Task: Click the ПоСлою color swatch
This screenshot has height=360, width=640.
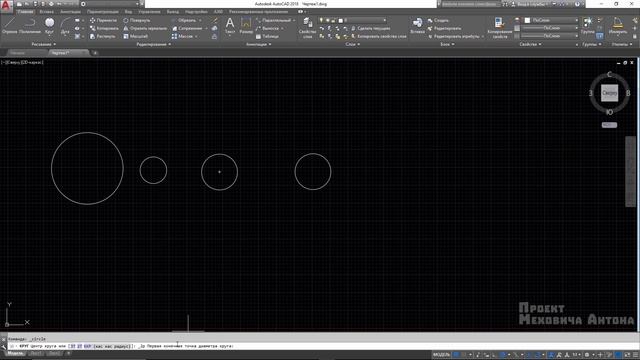Action: (527, 20)
